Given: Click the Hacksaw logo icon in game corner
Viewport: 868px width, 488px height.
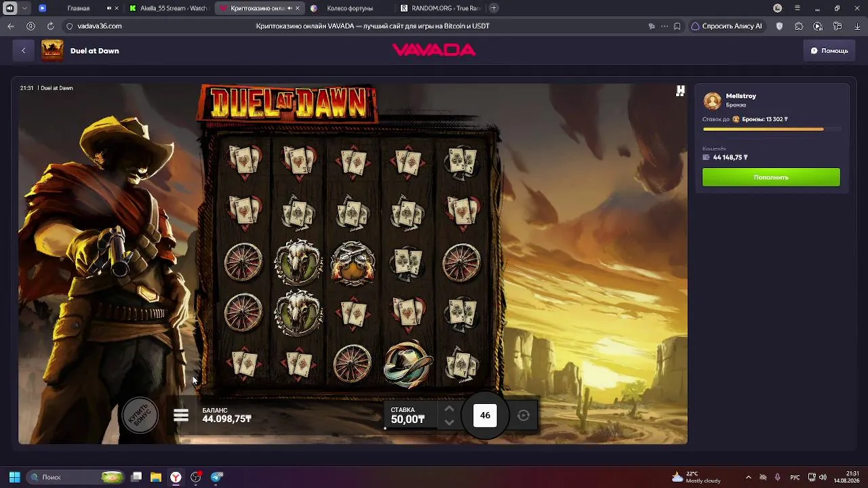Looking at the screenshot, I should (680, 91).
